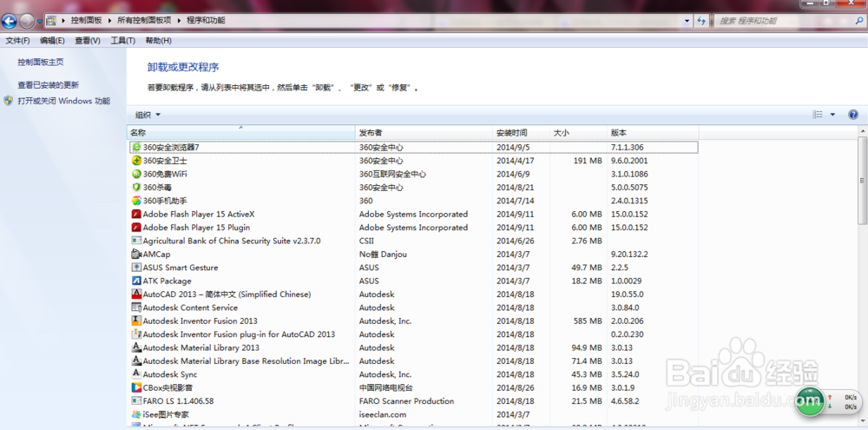Viewport: 868px width, 430px height.
Task: Click the Adobe Flash Player 15 ActiveX icon
Action: pos(136,214)
